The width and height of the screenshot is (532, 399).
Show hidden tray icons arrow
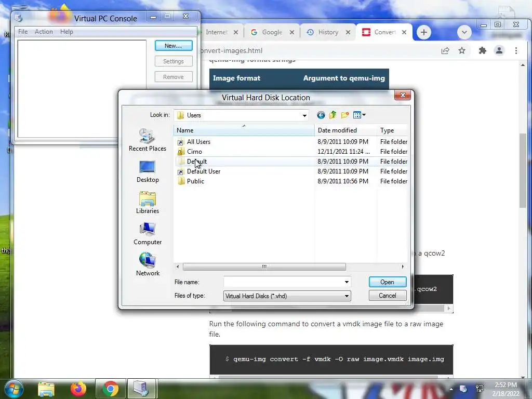(x=451, y=389)
